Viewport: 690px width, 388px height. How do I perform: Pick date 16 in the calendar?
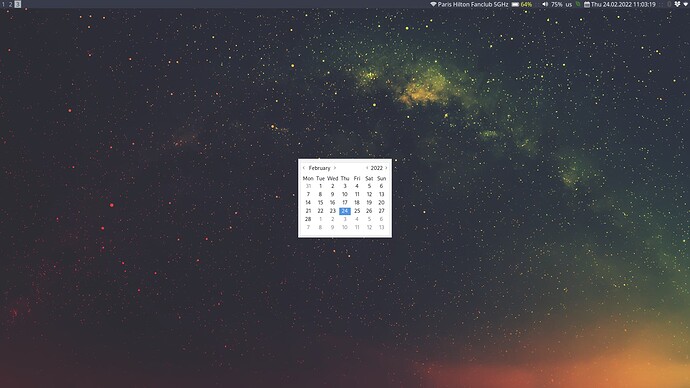333,203
